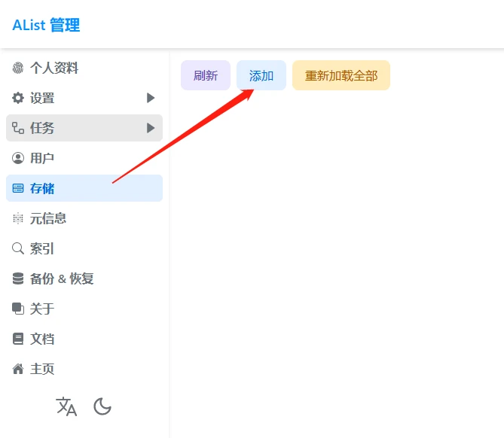Click the 刷新 button

pyautogui.click(x=206, y=75)
